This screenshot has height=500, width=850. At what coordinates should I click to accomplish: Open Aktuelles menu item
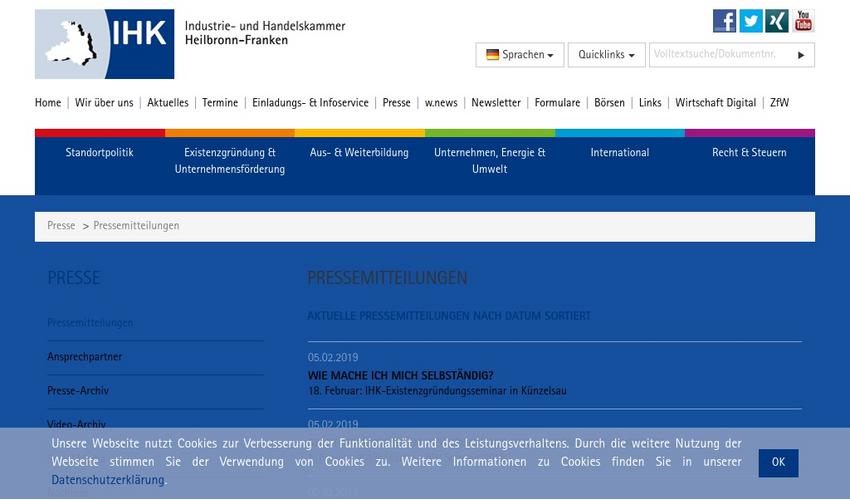(168, 102)
